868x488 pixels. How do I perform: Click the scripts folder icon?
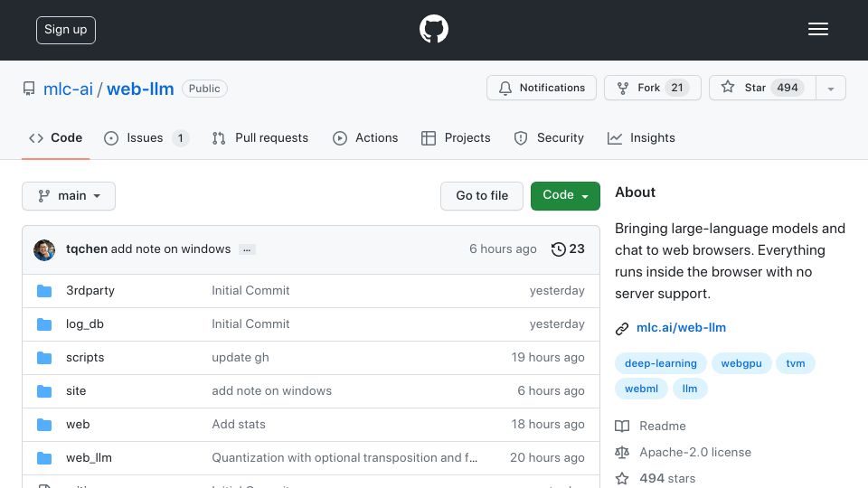[44, 358]
